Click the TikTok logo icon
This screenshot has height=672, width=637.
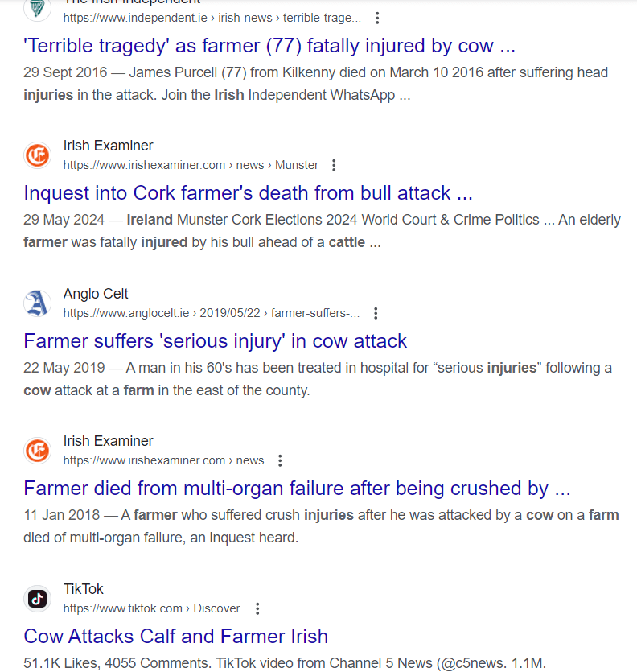[37, 599]
